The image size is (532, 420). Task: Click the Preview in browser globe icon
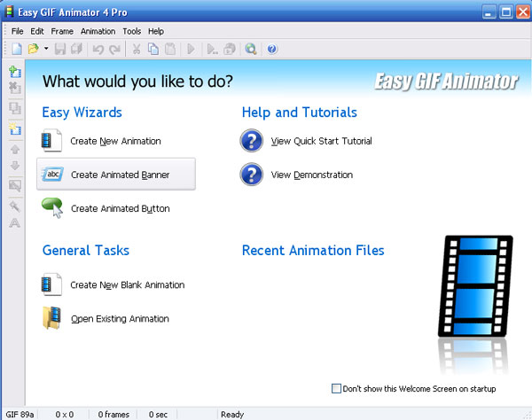[x=251, y=49]
